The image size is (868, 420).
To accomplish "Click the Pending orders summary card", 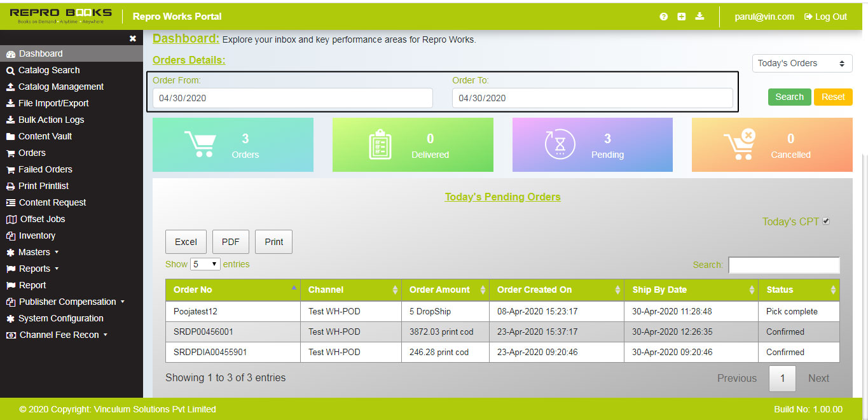I will pyautogui.click(x=592, y=144).
